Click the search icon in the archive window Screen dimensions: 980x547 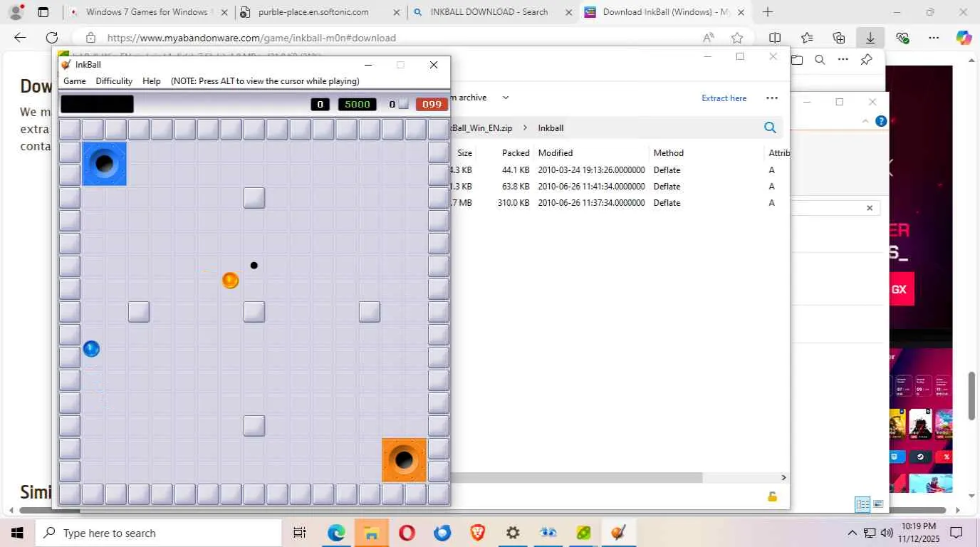tap(770, 127)
